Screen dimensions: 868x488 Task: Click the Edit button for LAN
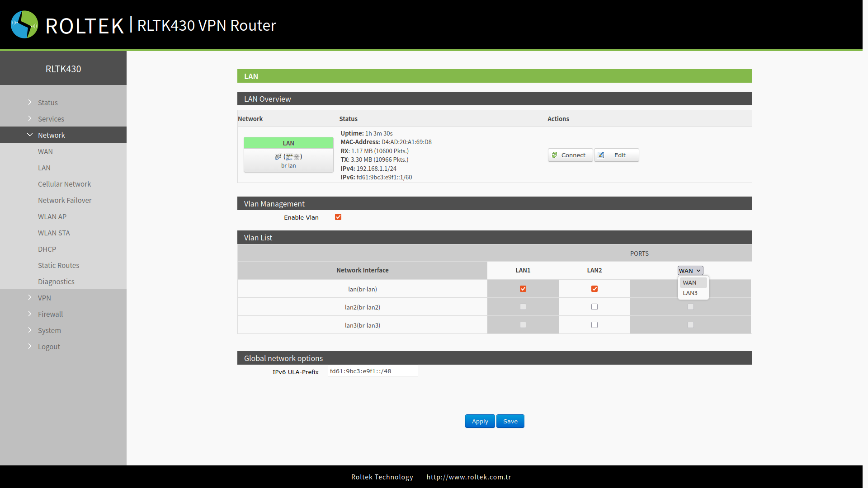(616, 155)
